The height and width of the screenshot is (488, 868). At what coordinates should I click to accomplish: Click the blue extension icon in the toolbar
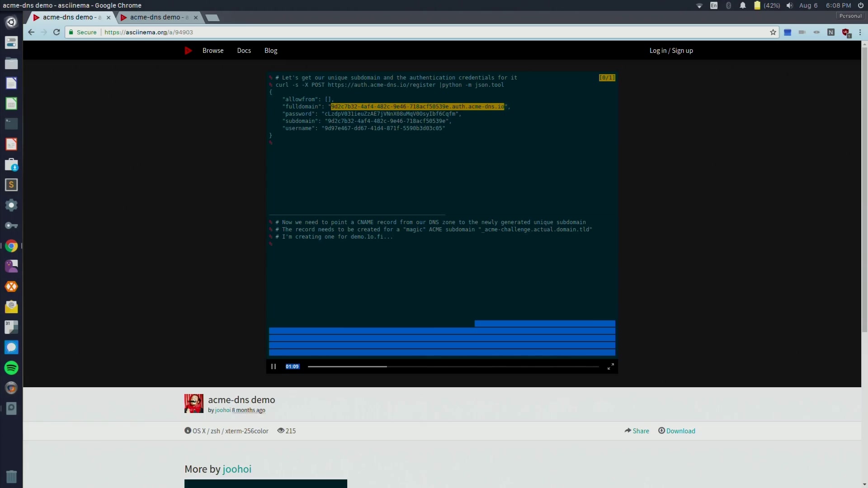[x=788, y=32]
